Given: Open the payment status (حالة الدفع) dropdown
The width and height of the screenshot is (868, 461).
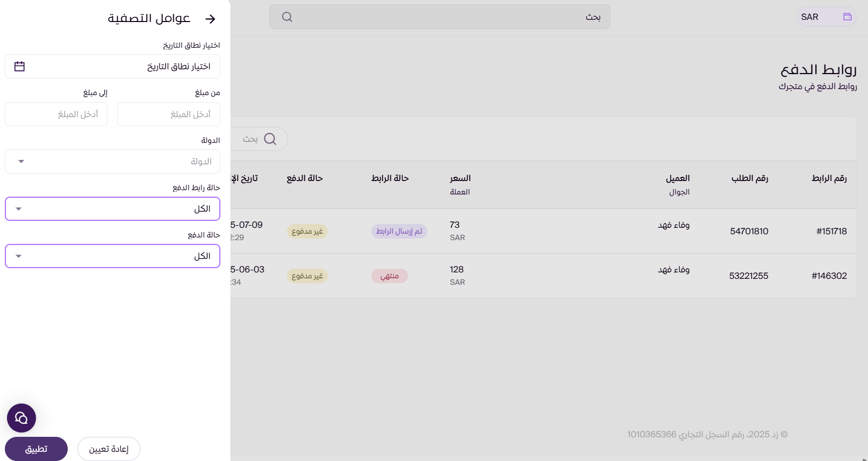Looking at the screenshot, I should coord(112,256).
